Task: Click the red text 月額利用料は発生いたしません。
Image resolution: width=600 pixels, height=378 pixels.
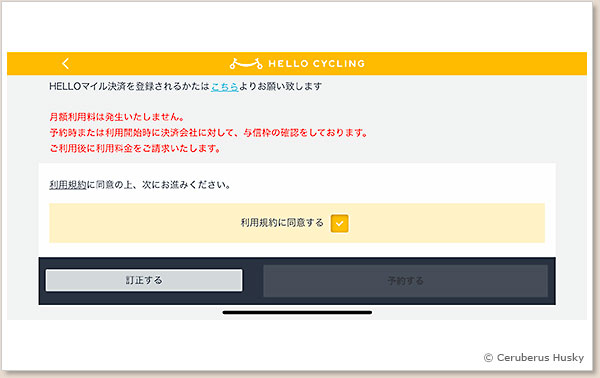Action: pos(117,117)
